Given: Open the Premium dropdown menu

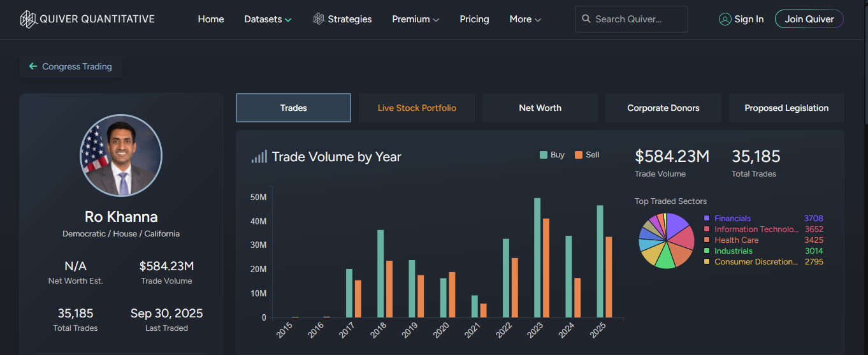Looking at the screenshot, I should pos(416,19).
